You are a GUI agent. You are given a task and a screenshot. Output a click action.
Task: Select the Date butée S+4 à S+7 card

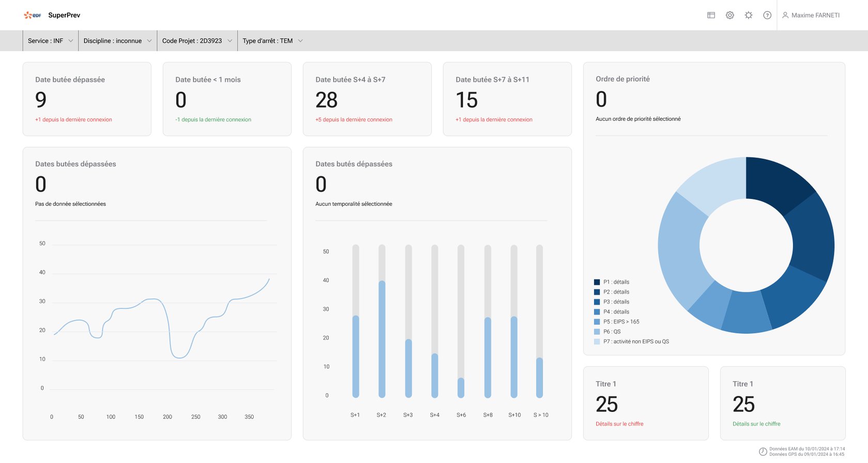pyautogui.click(x=367, y=99)
